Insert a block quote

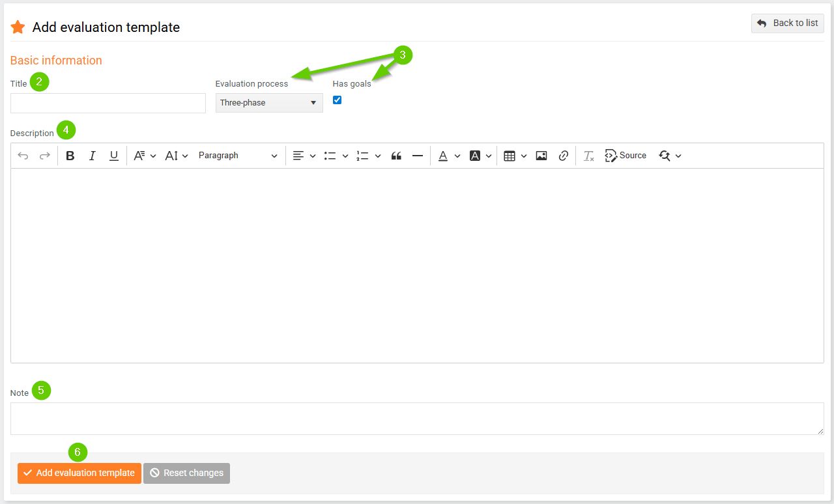[x=396, y=156]
